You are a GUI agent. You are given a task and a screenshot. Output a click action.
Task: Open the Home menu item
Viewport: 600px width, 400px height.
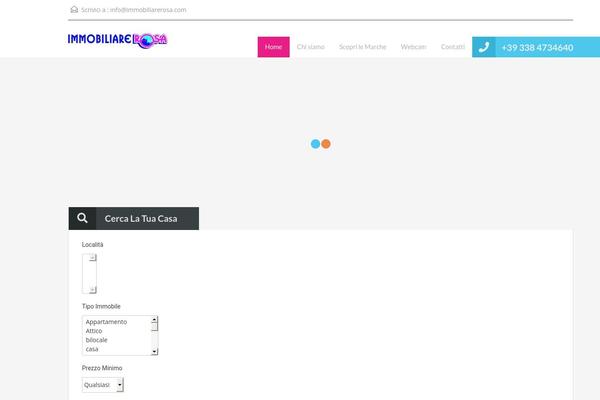click(x=273, y=47)
